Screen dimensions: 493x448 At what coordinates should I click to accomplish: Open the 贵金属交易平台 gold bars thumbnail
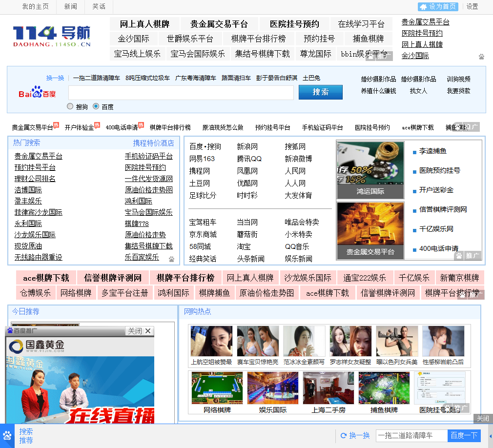point(370,230)
